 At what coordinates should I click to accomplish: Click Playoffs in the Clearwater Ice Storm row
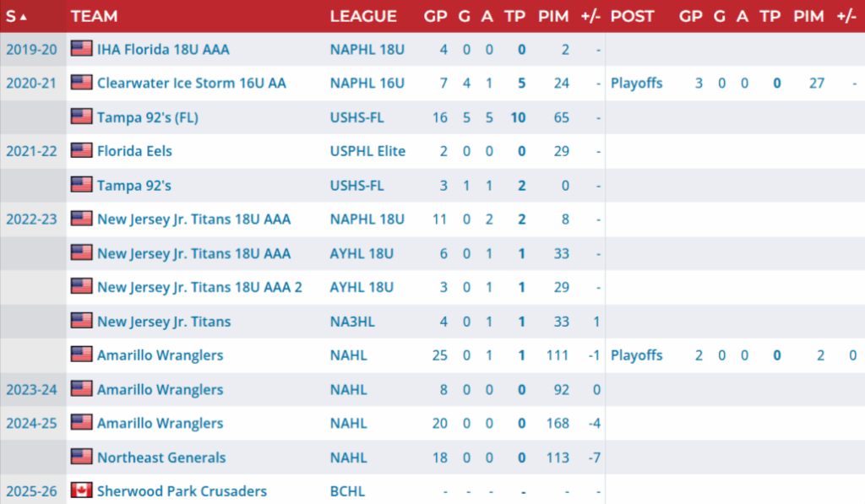tap(637, 84)
